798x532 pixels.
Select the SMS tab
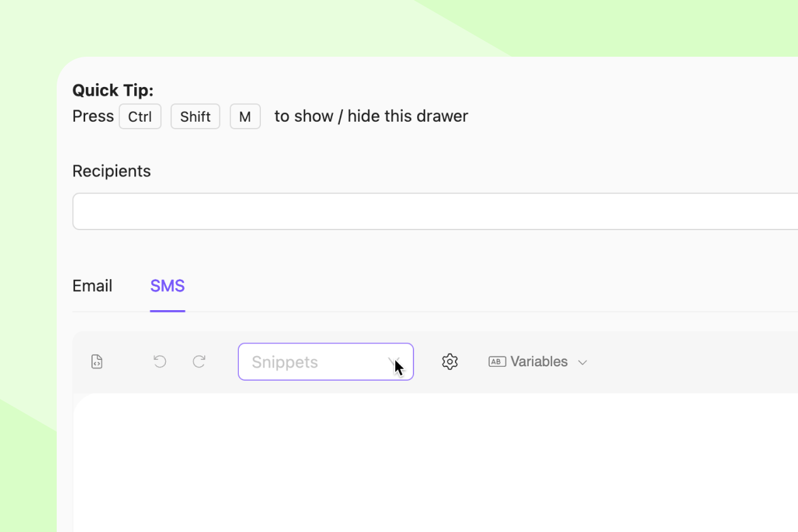click(x=167, y=286)
